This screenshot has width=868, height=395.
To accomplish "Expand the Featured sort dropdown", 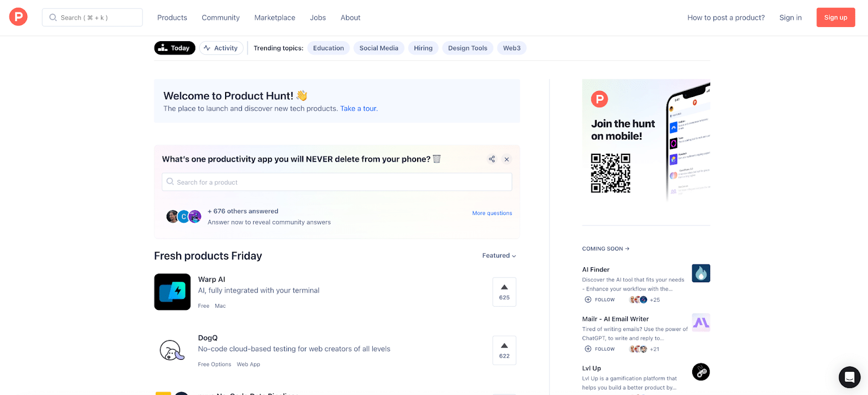I will coord(499,256).
